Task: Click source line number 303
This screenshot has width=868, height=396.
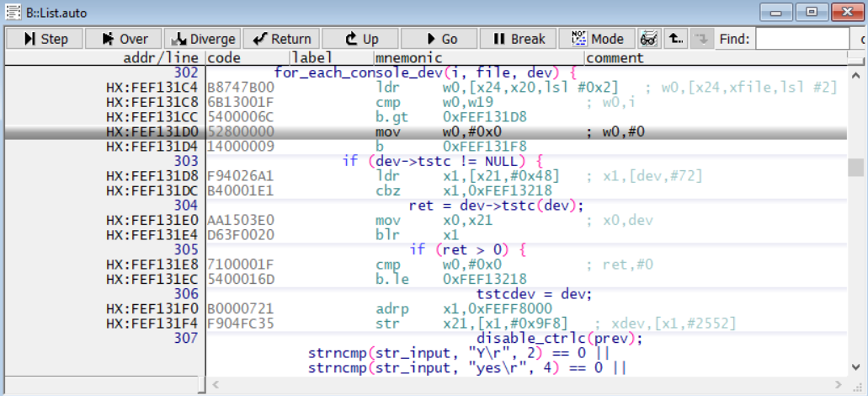Action: (x=186, y=161)
